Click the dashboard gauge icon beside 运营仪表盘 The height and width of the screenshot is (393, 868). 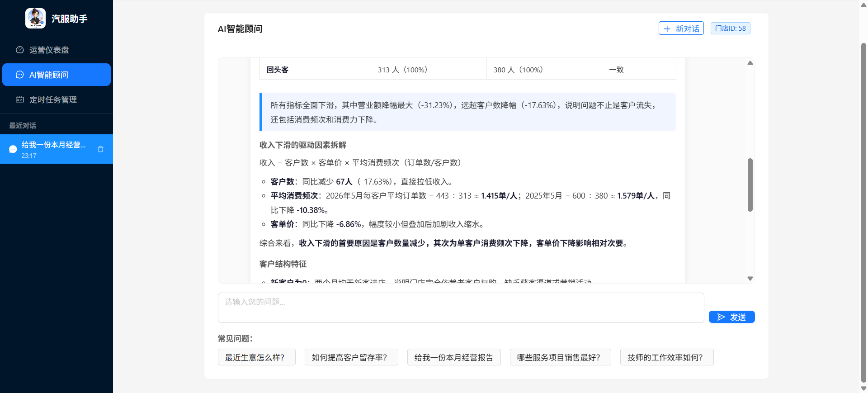point(20,50)
